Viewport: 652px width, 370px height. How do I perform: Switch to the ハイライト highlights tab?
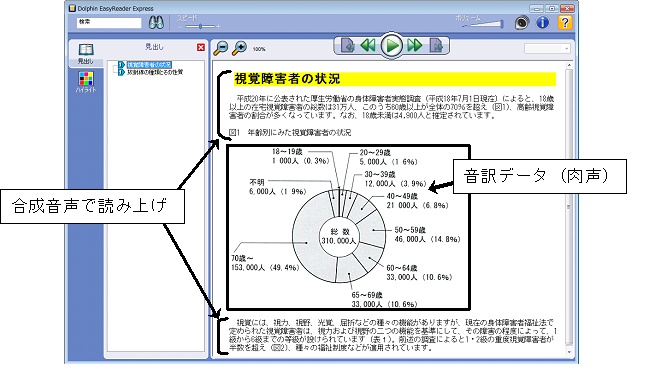coord(86,82)
